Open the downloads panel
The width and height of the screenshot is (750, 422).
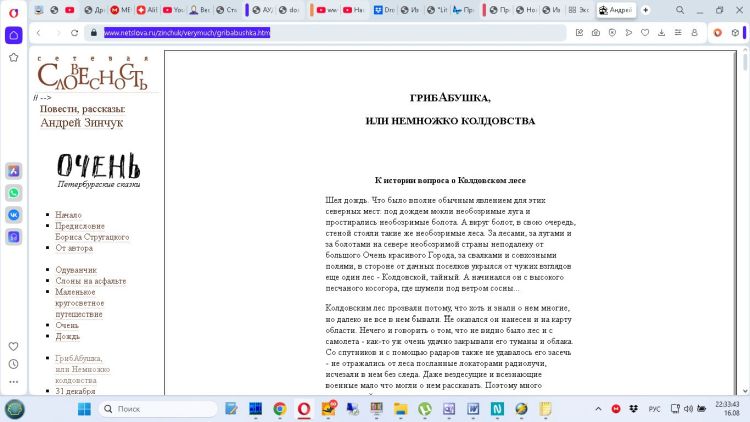pyautogui.click(x=662, y=33)
